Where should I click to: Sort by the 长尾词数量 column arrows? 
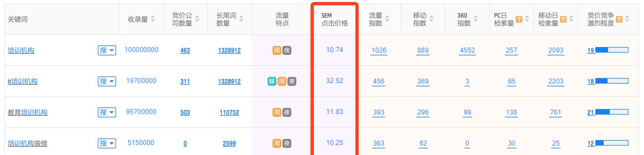click(241, 19)
